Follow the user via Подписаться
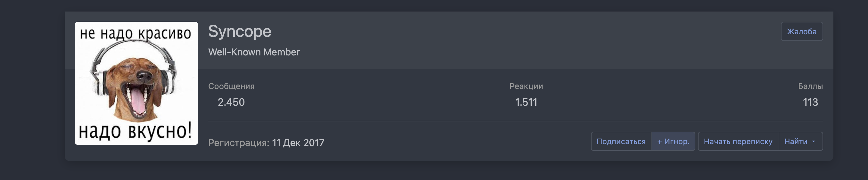Viewport: 868px width, 180px height. [621, 141]
